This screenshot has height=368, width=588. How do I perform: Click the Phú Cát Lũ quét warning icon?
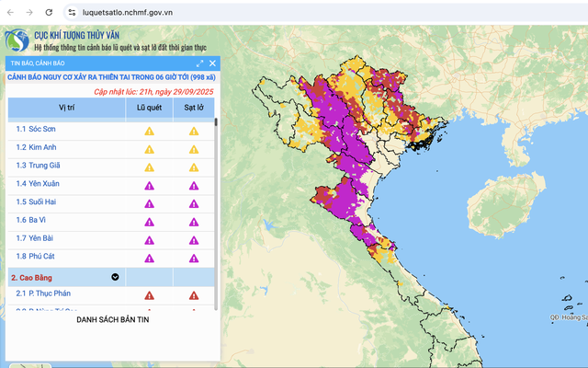pyautogui.click(x=149, y=259)
